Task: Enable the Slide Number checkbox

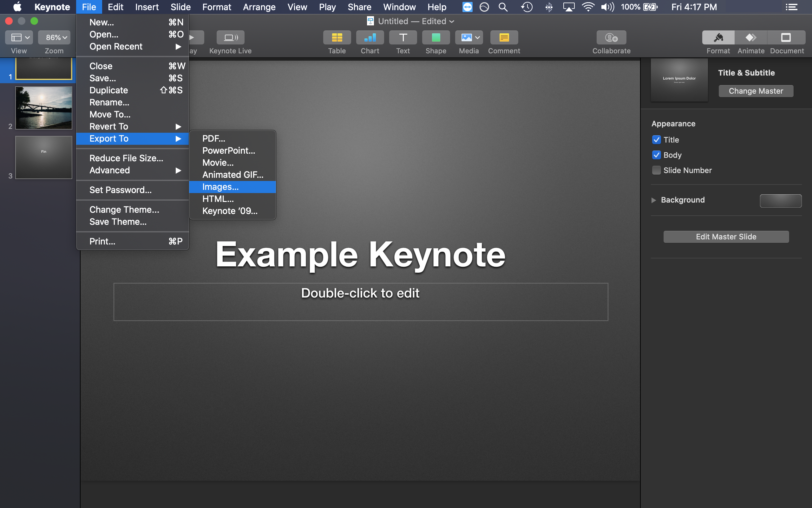Action: tap(656, 170)
